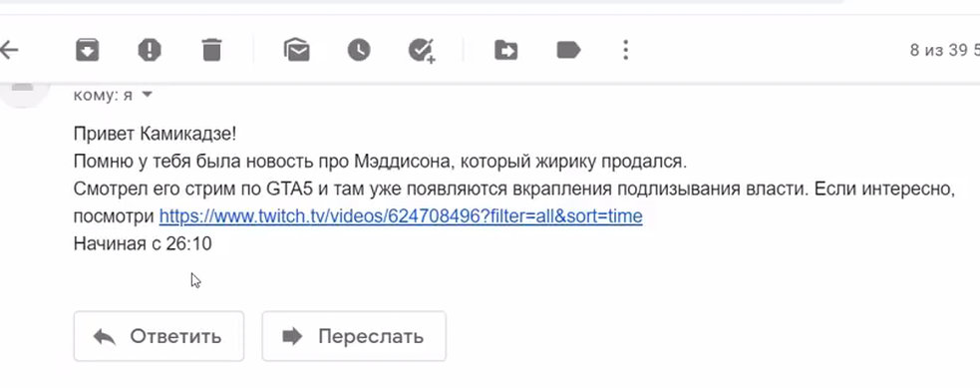Delete the email with trash icon

(x=212, y=50)
